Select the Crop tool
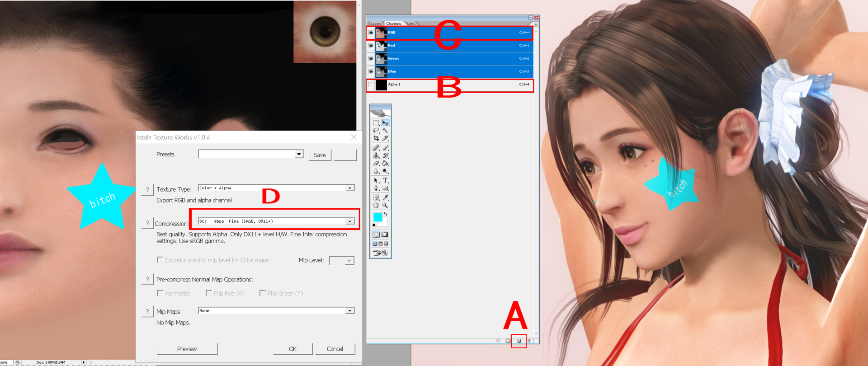868x366 pixels. pyautogui.click(x=376, y=138)
